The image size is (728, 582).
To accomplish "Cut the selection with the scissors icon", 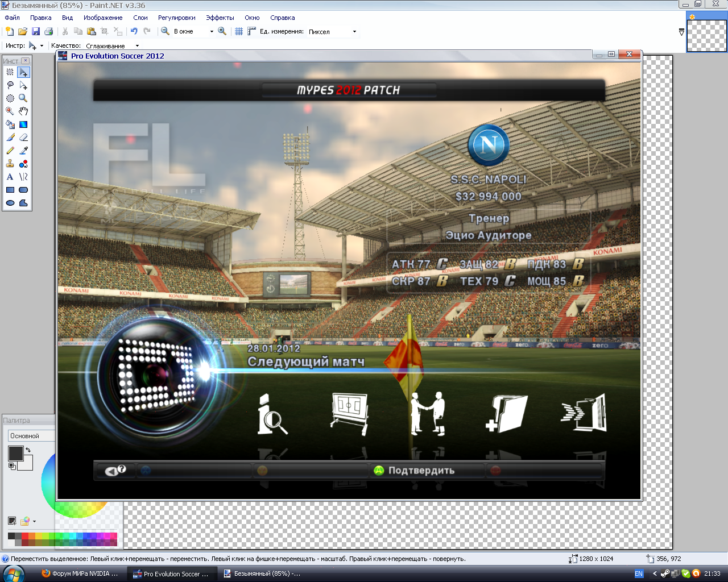I will point(65,31).
